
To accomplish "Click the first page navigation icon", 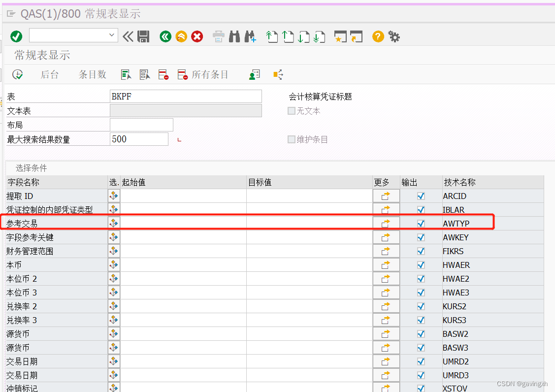I will click(x=272, y=36).
